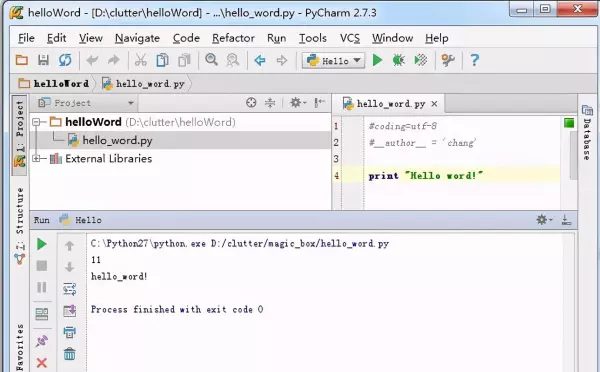Toggle the Project side tool window
Image resolution: width=600 pixels, height=372 pixels.
(20, 135)
